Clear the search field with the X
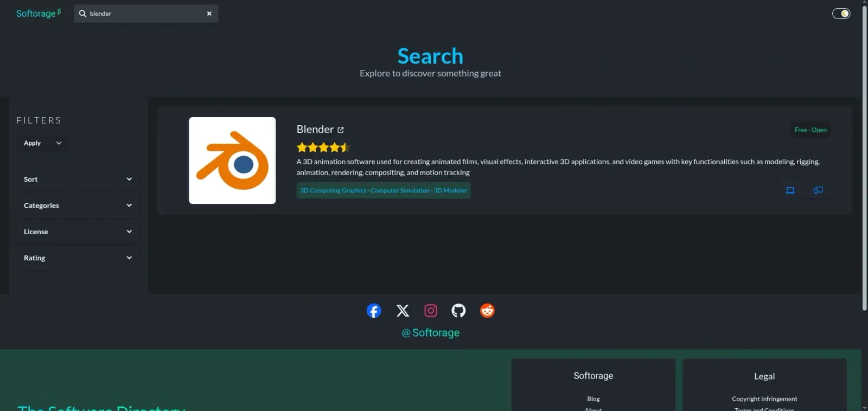The image size is (868, 411). pyautogui.click(x=209, y=14)
